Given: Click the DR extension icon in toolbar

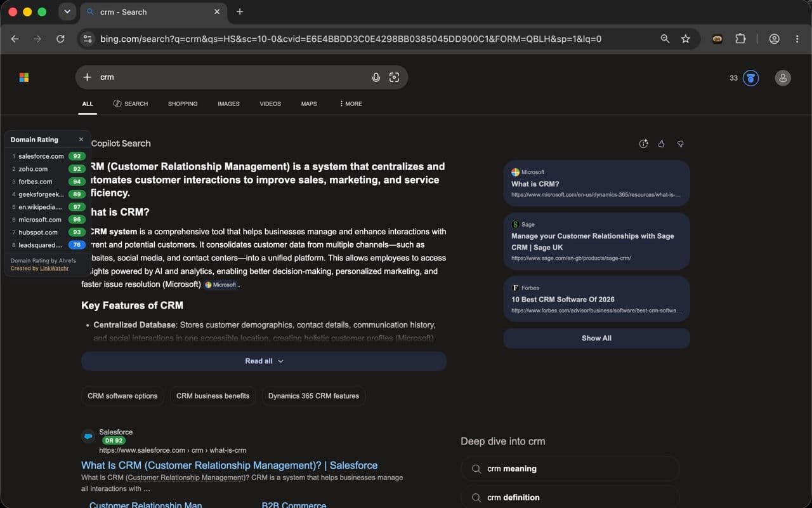Looking at the screenshot, I should click(x=717, y=39).
